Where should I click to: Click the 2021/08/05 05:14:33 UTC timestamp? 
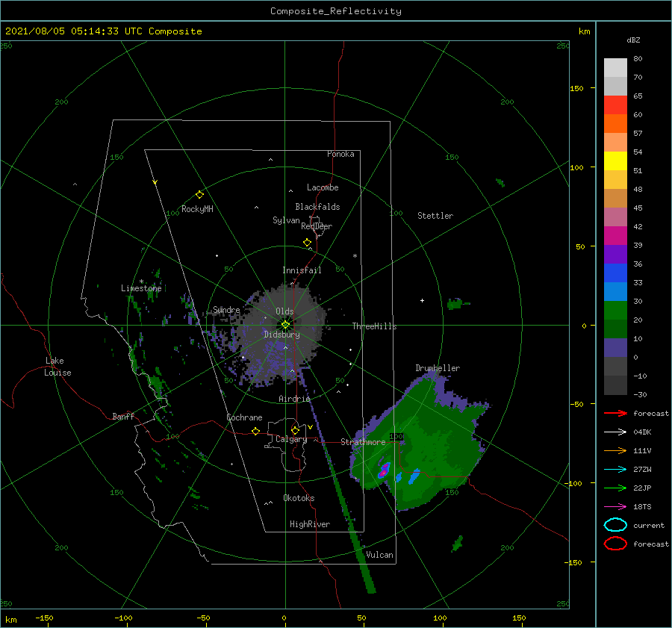pyautogui.click(x=103, y=31)
